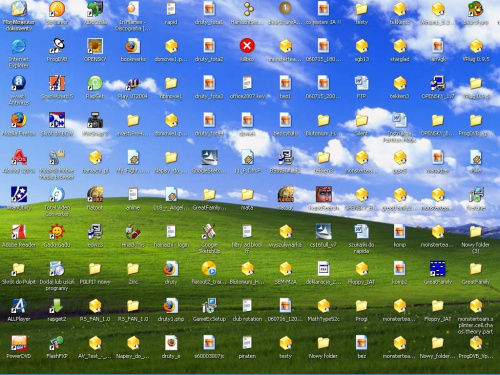Open the Zinc folder
Viewport: 500px width, 375px height.
pos(133,268)
